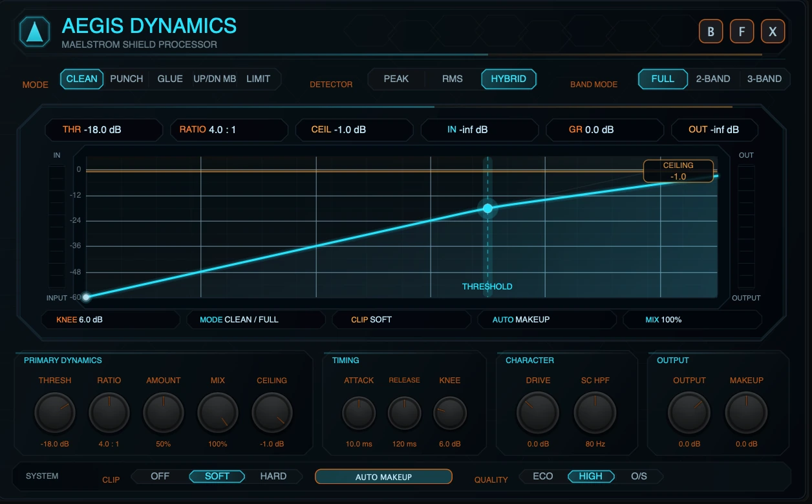Click the THR -18.0 dB readout
This screenshot has width=812, height=504.
pos(104,130)
